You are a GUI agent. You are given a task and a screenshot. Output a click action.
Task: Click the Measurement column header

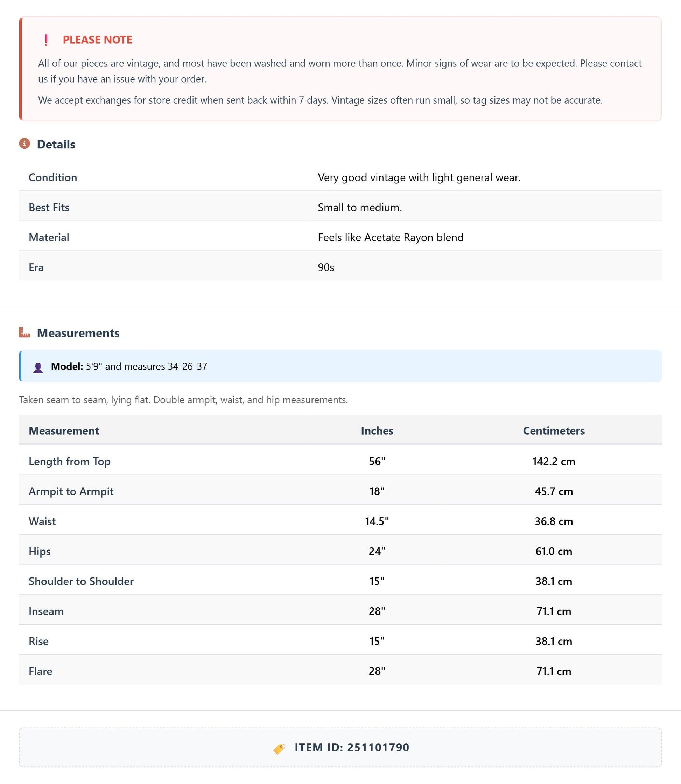coord(64,430)
